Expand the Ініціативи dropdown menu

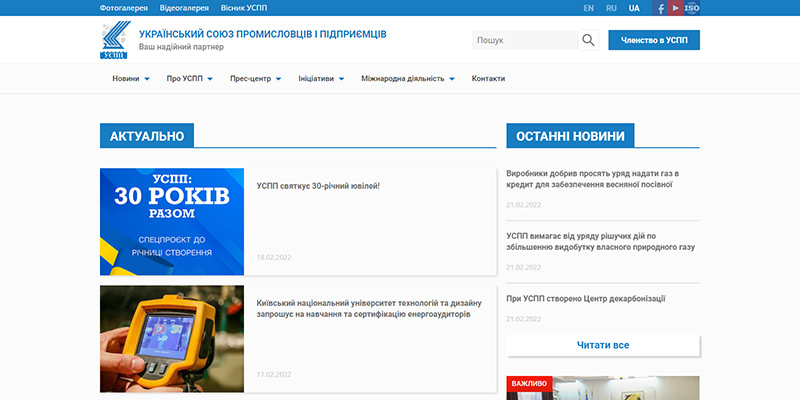pos(321,79)
